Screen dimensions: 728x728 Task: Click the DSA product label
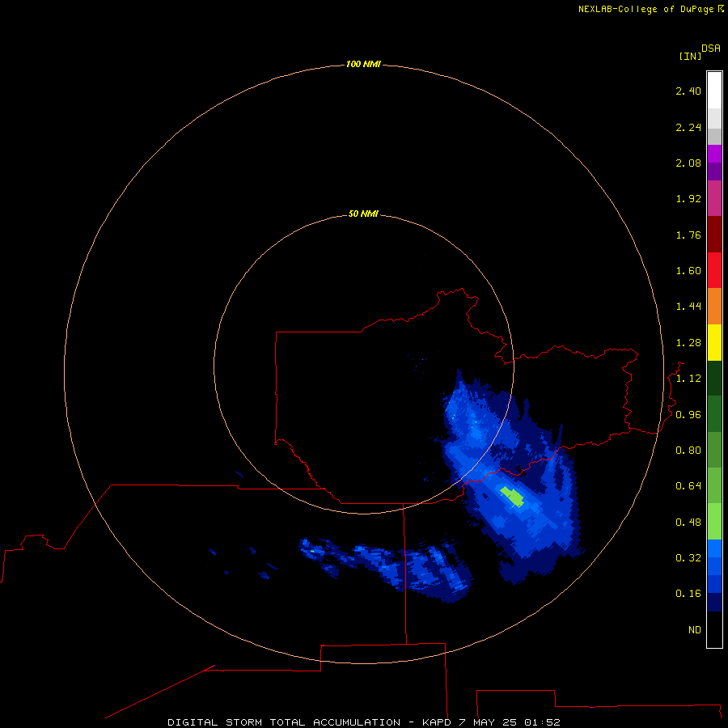click(711, 49)
